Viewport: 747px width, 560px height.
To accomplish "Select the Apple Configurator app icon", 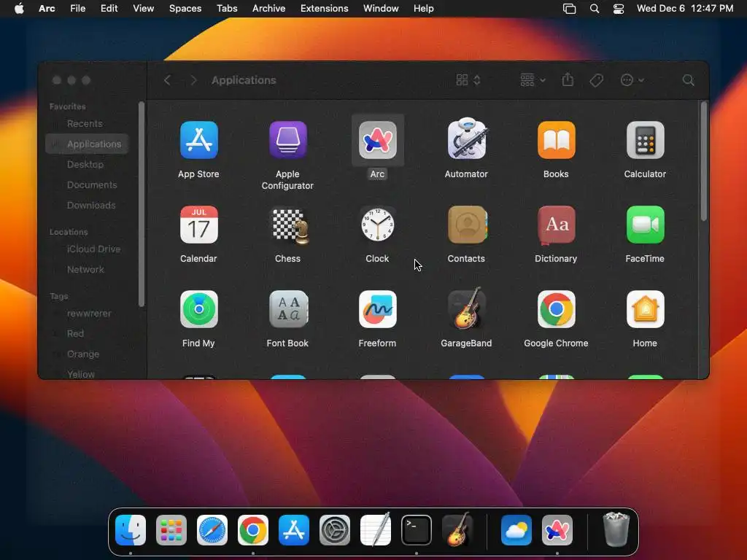I will pyautogui.click(x=287, y=140).
